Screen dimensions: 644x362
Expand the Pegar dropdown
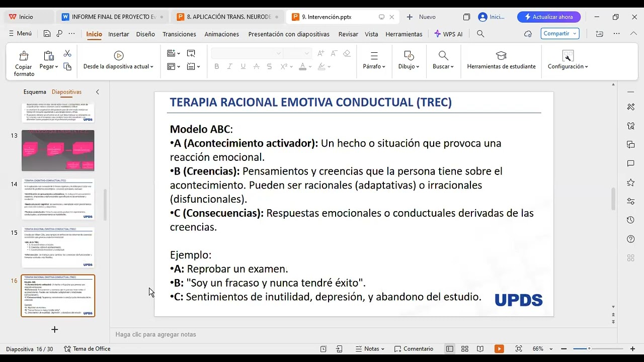(49, 66)
